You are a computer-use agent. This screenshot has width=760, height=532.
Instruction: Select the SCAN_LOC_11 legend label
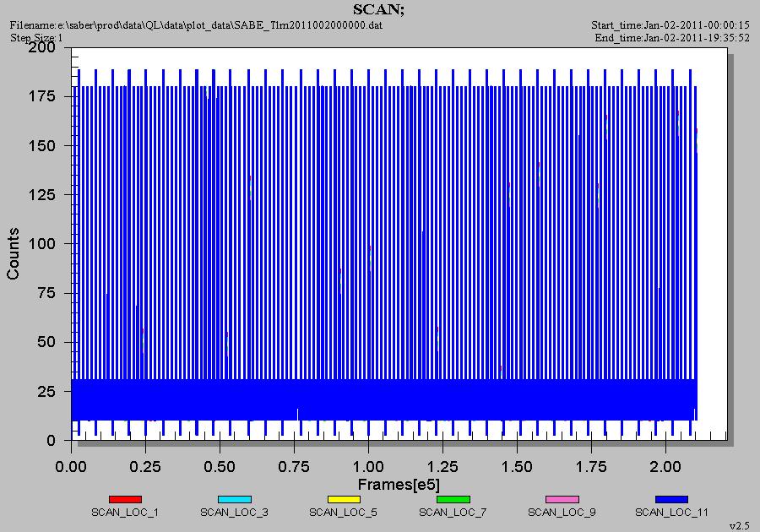[x=672, y=512]
